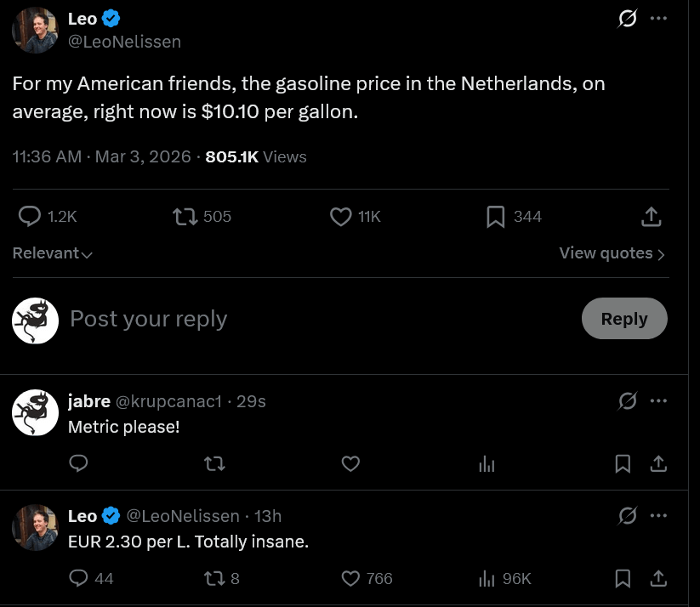Bookmark the main post with 344 saves
The width and height of the screenshot is (700, 607).
click(496, 217)
